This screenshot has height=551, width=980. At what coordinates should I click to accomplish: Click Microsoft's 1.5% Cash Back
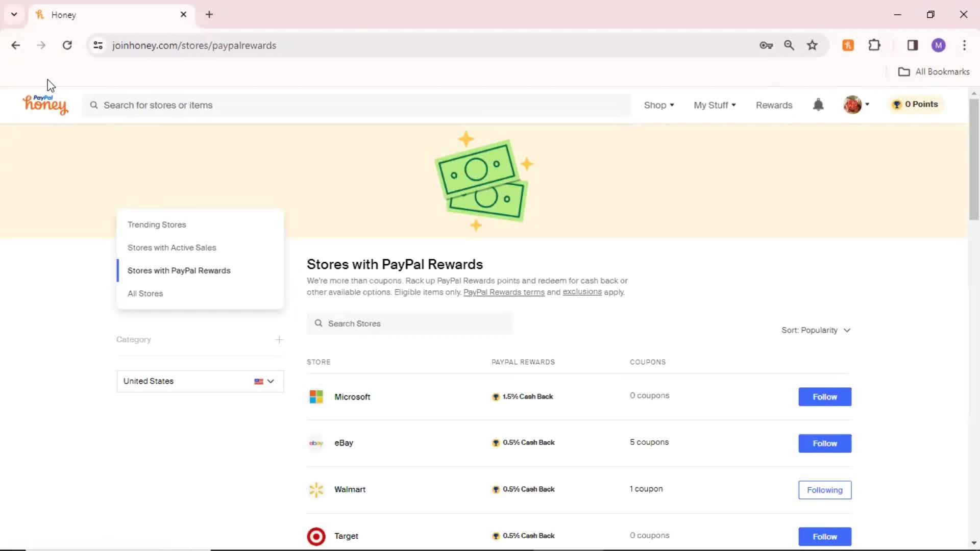[x=522, y=396]
